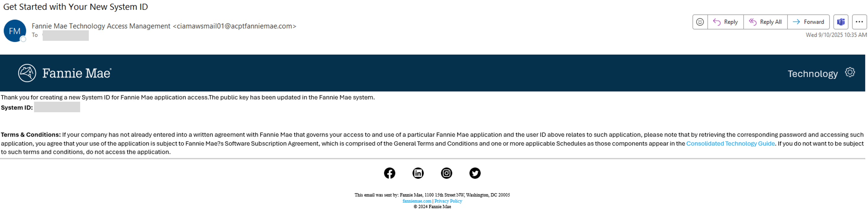Forward this email message
Image resolution: width=868 pixels, height=217 pixels.
click(808, 22)
